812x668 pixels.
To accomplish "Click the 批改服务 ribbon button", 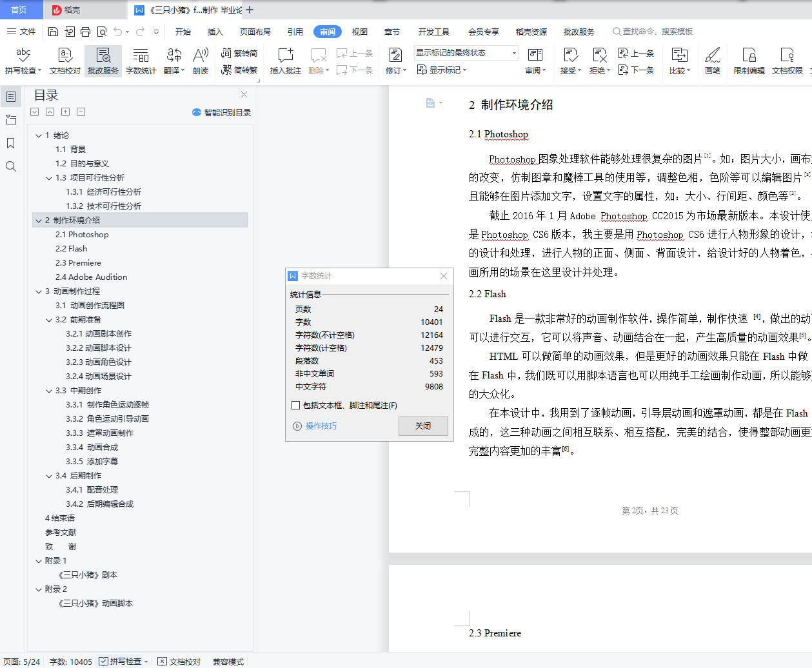I will (103, 61).
